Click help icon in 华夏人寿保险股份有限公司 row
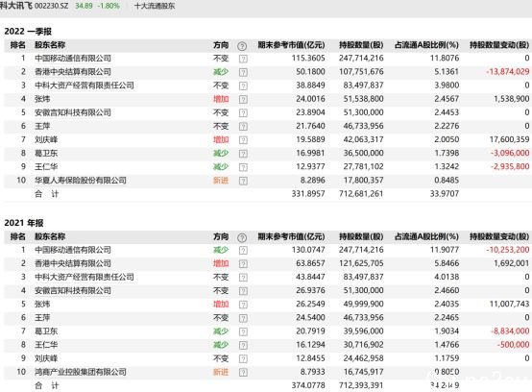This screenshot has height=392, width=532. 243,181
